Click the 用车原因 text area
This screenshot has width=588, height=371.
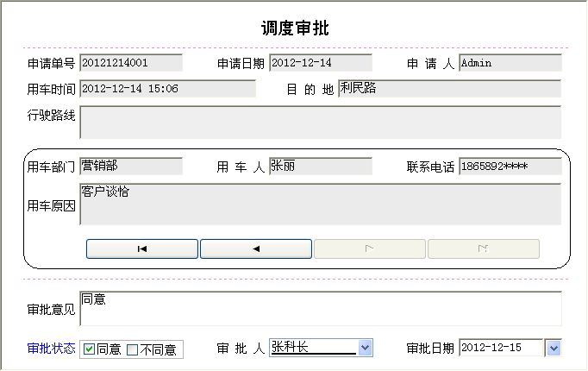320,204
